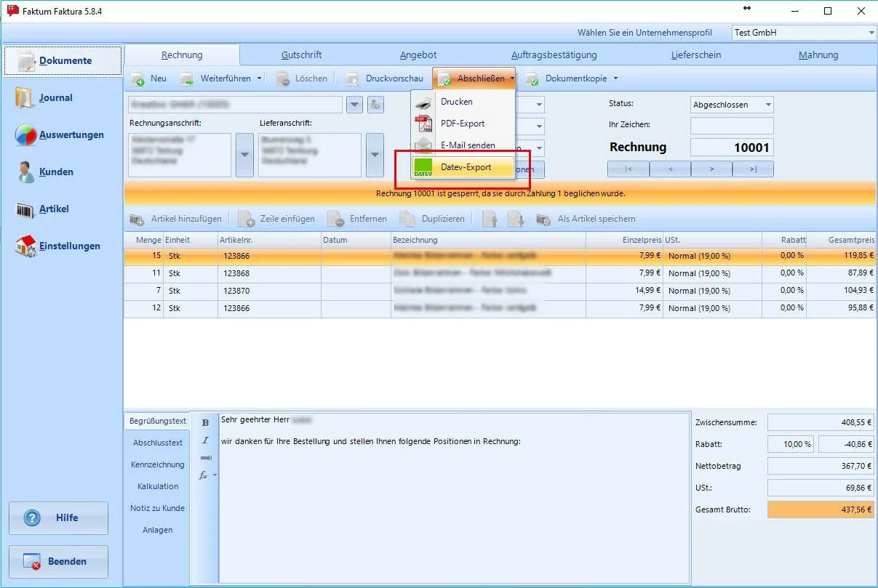The height and width of the screenshot is (588, 878).
Task: Click the customer edit icon beside customer dropdown
Action: click(375, 105)
